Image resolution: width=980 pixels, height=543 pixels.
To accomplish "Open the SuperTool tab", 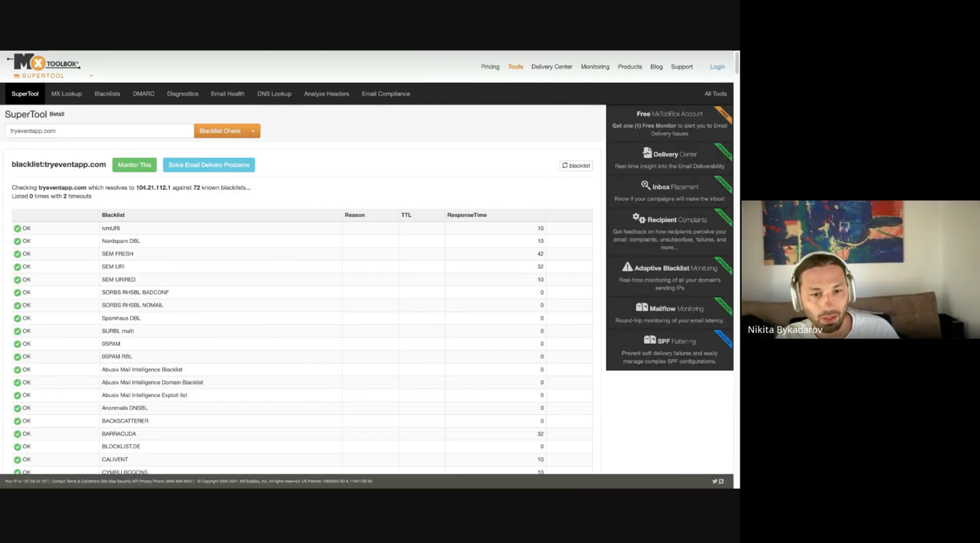I will [25, 93].
